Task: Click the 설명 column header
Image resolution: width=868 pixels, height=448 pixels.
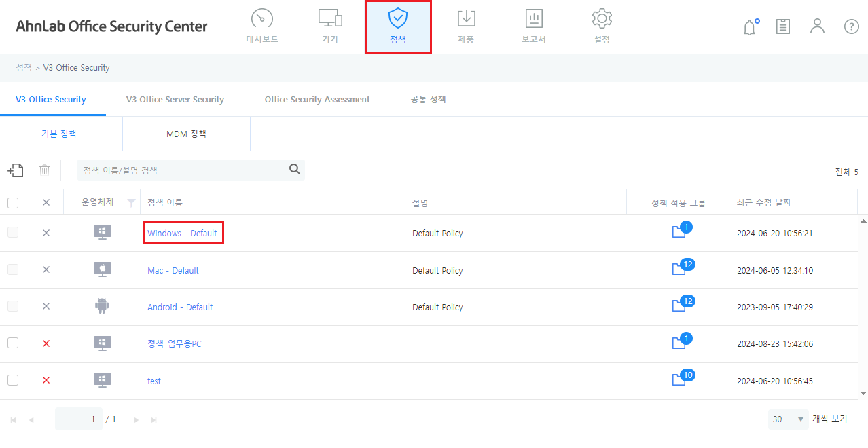Action: point(420,202)
